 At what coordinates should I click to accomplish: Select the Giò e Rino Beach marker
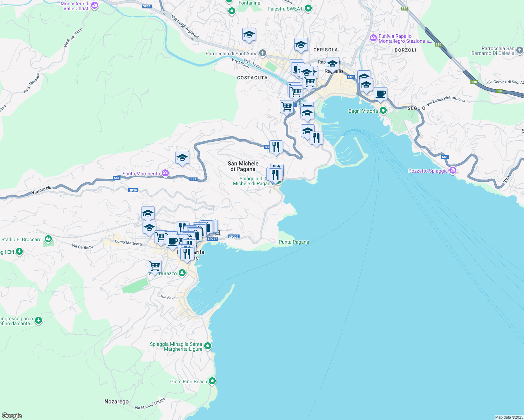212,381
